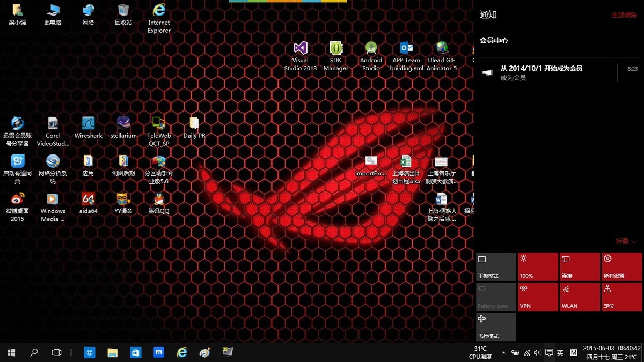
Task: Open 上海音乐厅侗族大歌演... file icon
Action: pyautogui.click(x=441, y=169)
